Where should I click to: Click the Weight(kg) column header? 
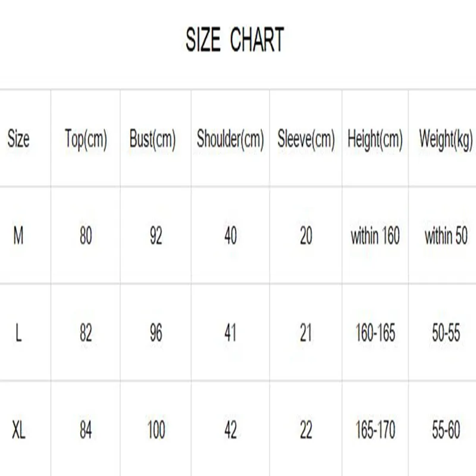click(446, 140)
